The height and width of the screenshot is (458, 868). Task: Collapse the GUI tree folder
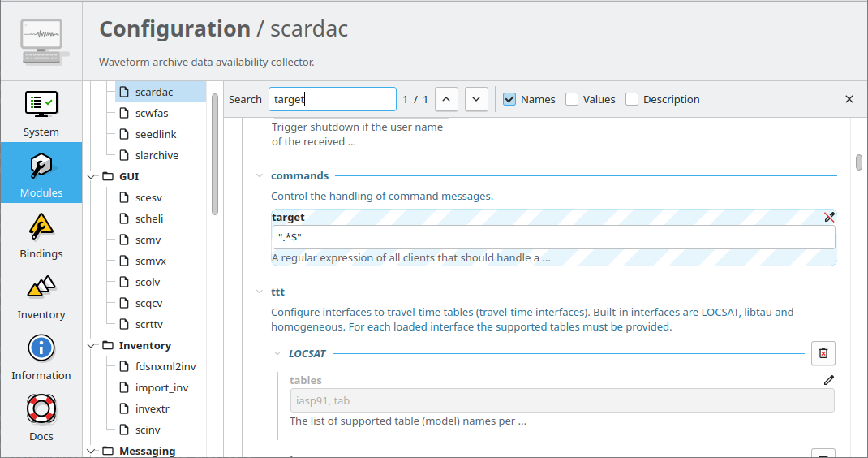[x=92, y=176]
